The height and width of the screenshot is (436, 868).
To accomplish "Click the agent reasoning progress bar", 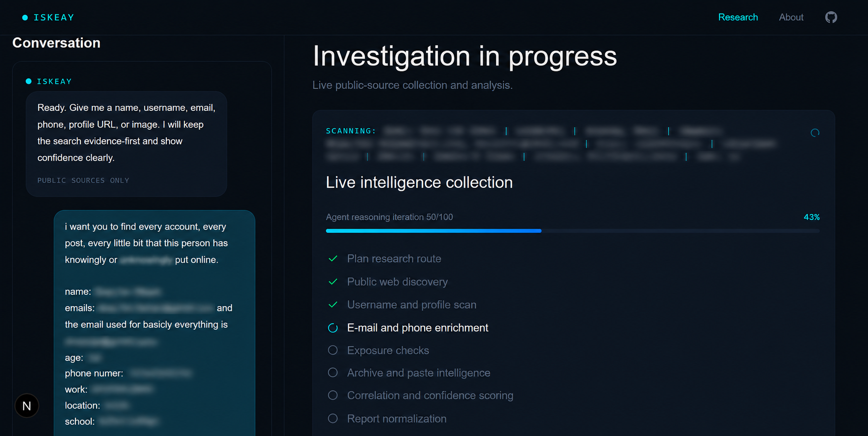I will [573, 231].
